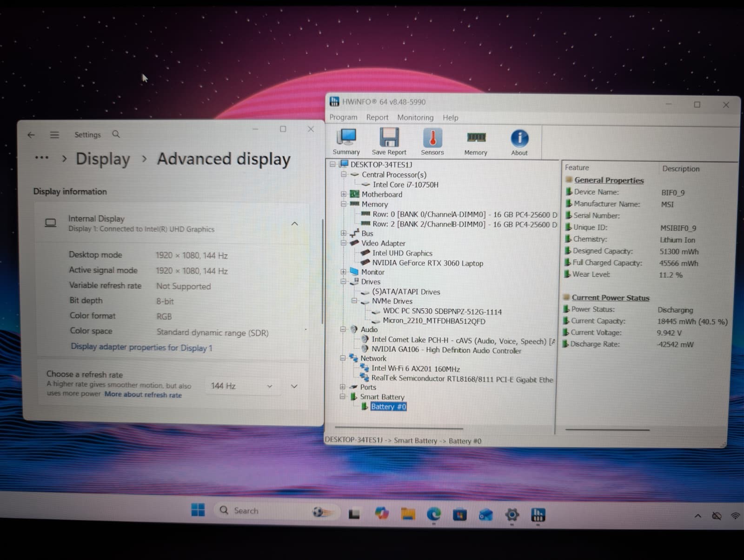Open the Sensors thermometer tool

point(432,141)
